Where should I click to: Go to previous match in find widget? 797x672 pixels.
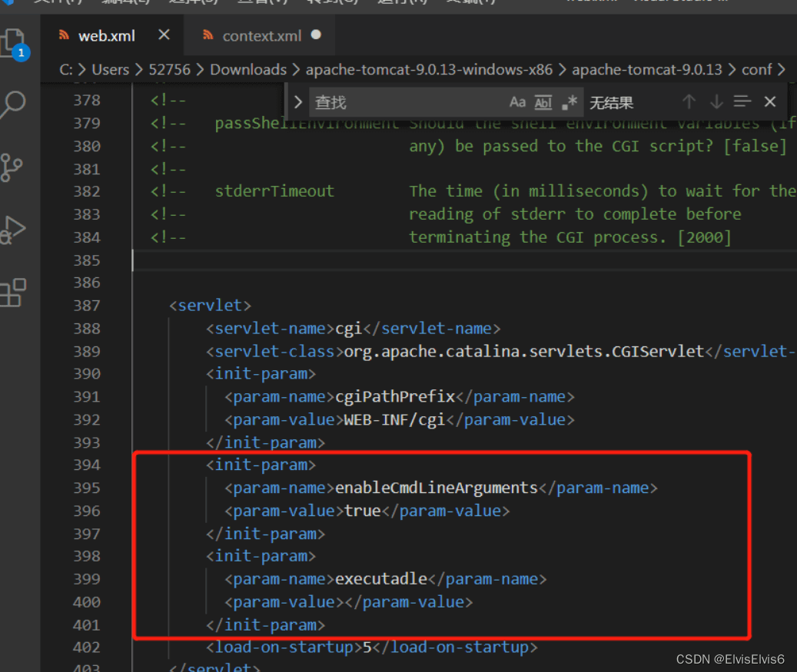[689, 102]
